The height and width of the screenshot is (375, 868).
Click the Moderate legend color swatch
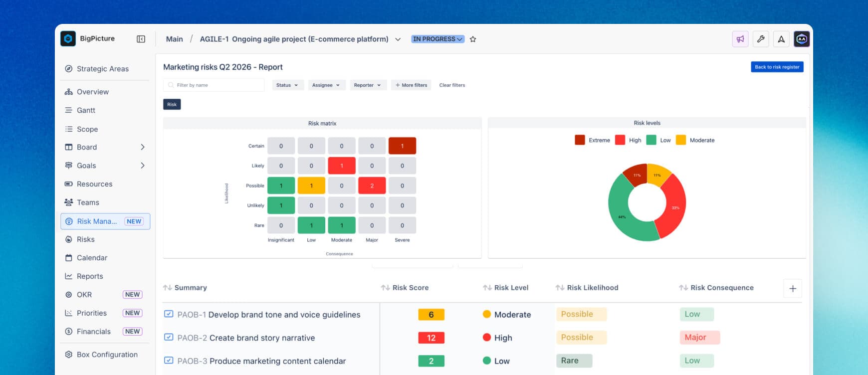[x=681, y=140]
